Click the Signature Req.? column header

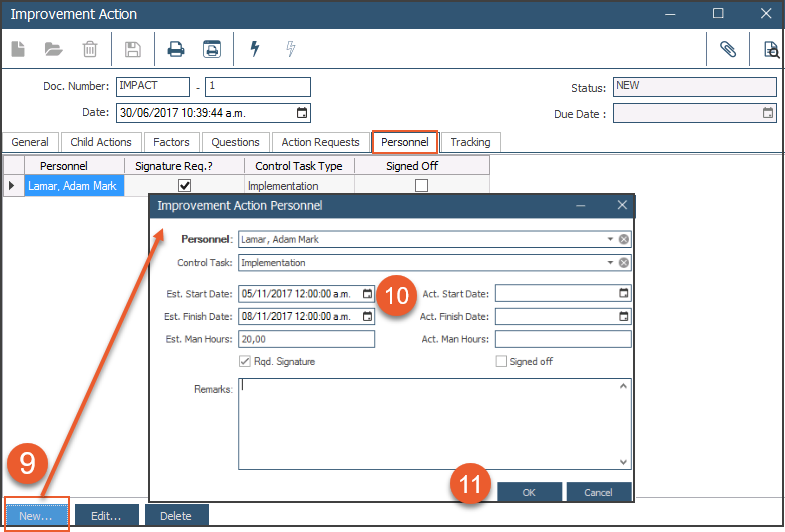pos(184,166)
